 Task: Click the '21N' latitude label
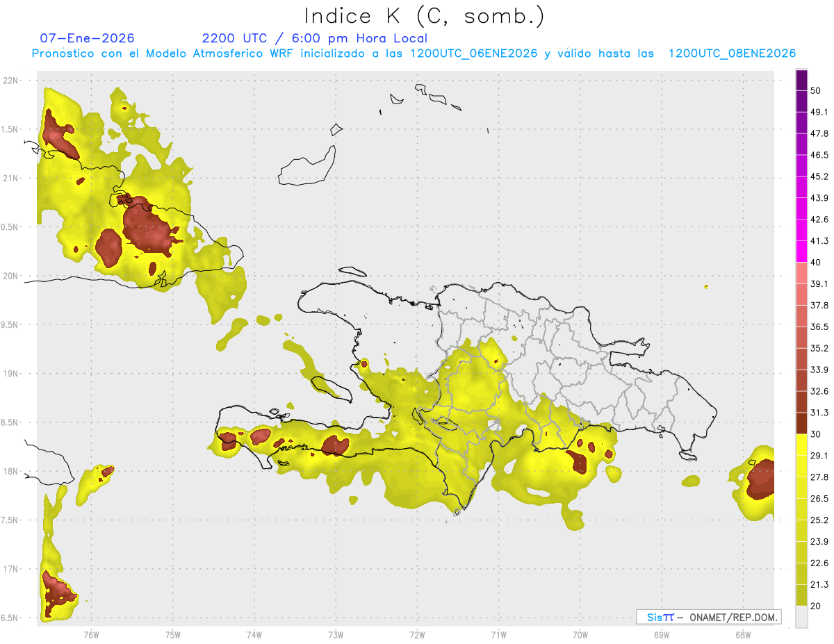pos(11,178)
